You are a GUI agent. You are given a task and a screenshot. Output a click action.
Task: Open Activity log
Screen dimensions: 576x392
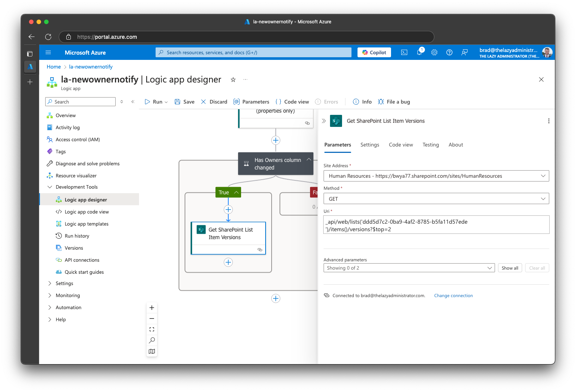[67, 127]
